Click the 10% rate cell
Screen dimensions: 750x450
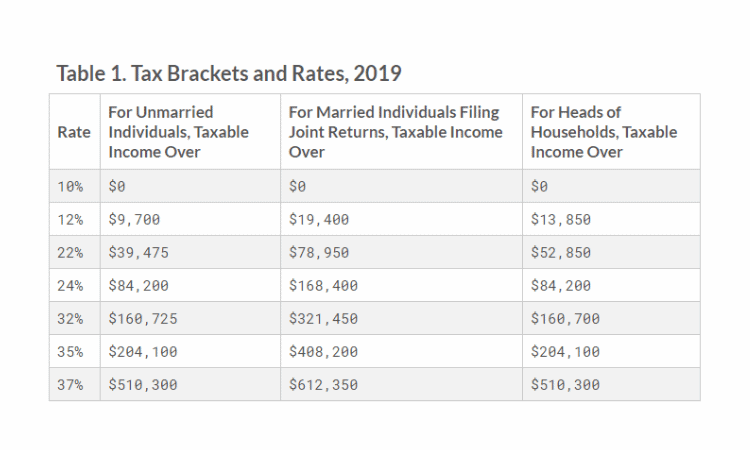[x=73, y=186]
